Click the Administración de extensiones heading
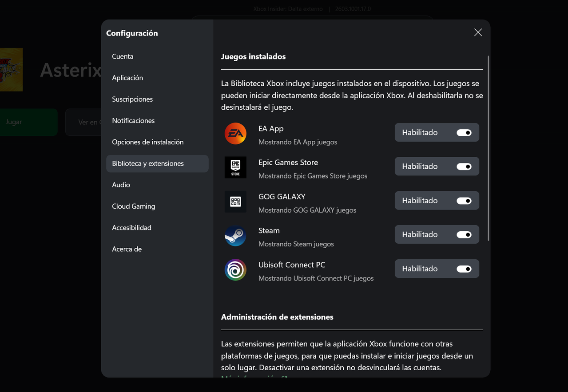568x392 pixels. [277, 317]
